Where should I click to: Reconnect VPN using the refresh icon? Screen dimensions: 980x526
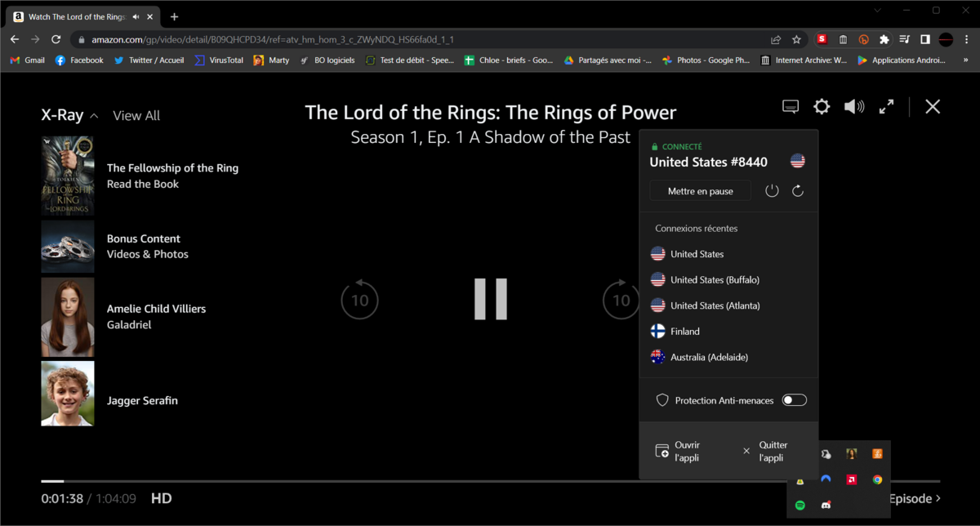click(x=798, y=191)
